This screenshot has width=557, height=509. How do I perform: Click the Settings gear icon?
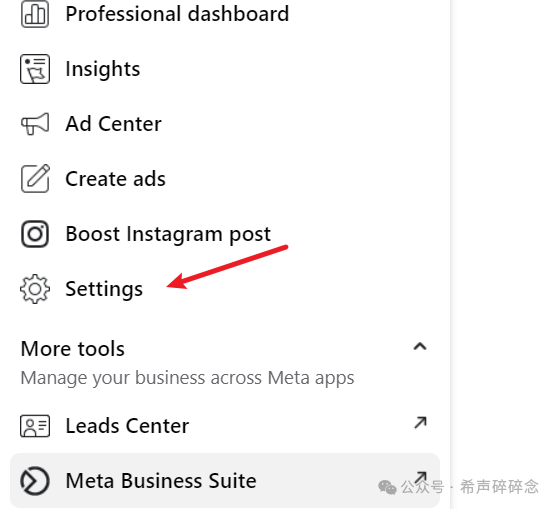35,289
